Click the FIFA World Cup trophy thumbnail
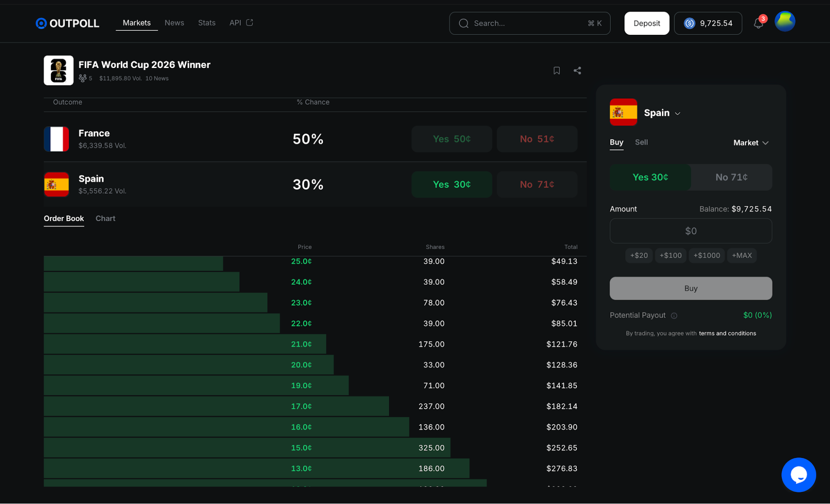Viewport: 830px width, 504px height. [59, 70]
